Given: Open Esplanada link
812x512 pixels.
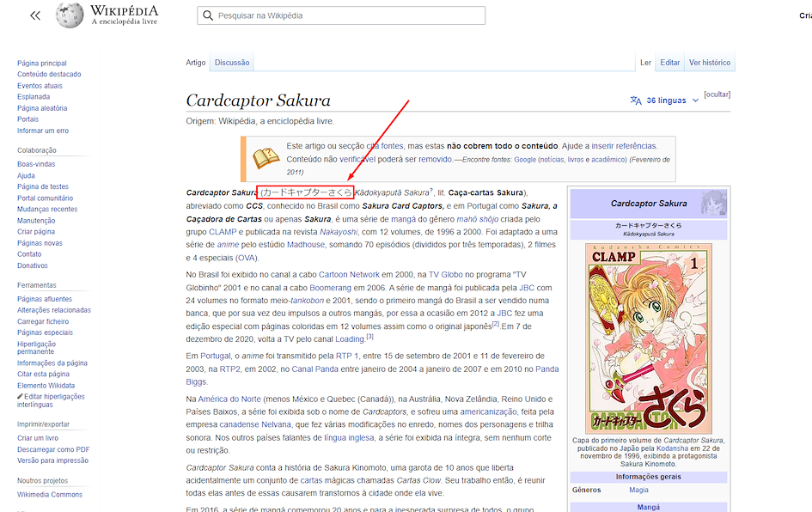Looking at the screenshot, I should (x=34, y=97).
